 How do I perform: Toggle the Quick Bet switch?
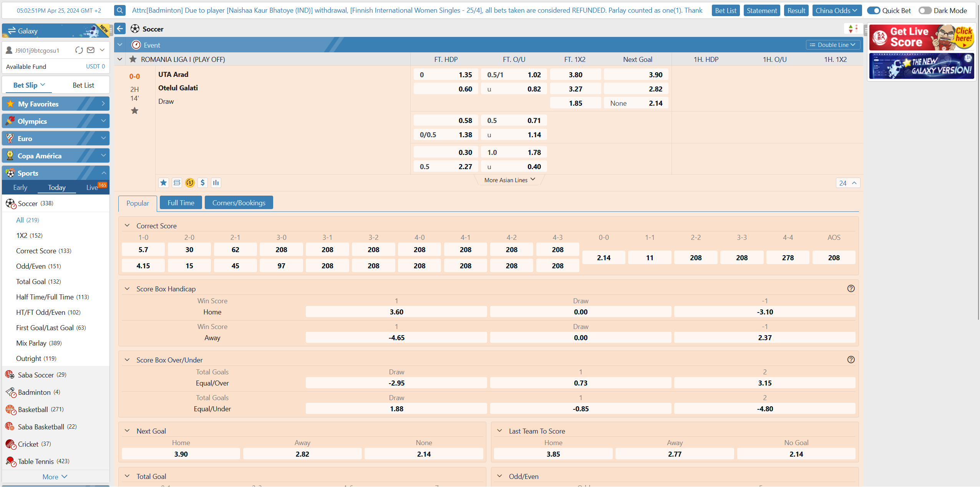click(874, 10)
